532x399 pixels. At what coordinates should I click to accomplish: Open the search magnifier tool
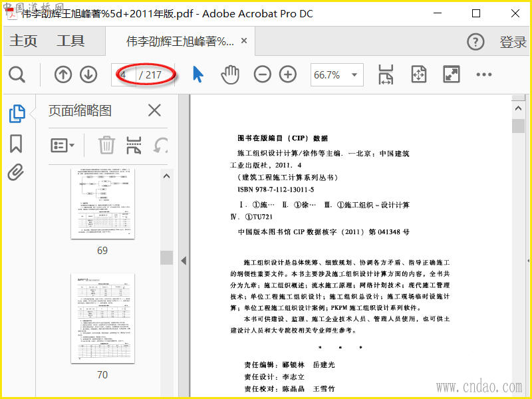click(x=17, y=74)
